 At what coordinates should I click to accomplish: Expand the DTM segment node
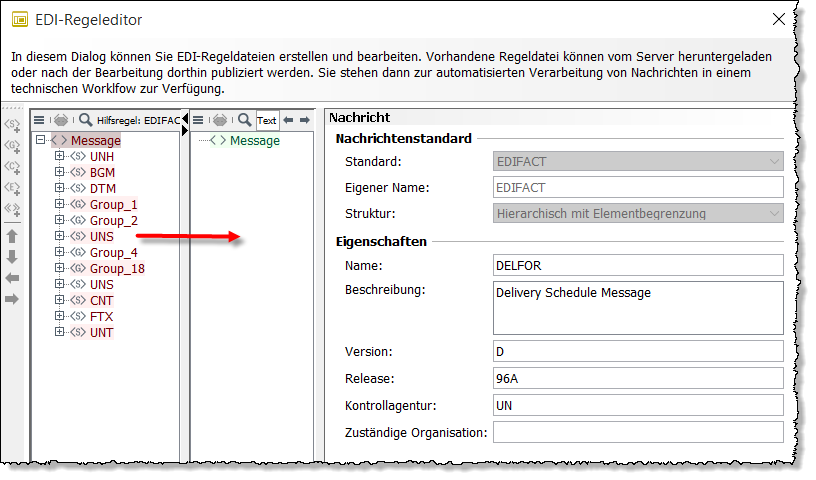59,188
